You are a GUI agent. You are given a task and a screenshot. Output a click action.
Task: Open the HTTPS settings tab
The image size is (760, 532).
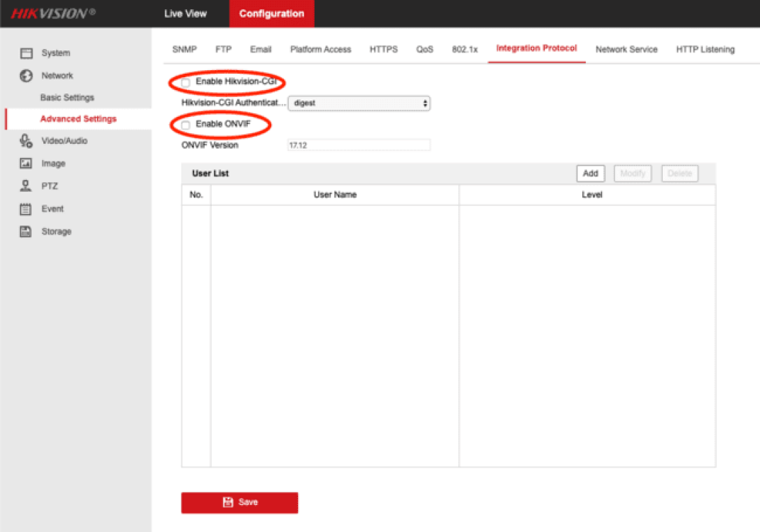tap(383, 50)
